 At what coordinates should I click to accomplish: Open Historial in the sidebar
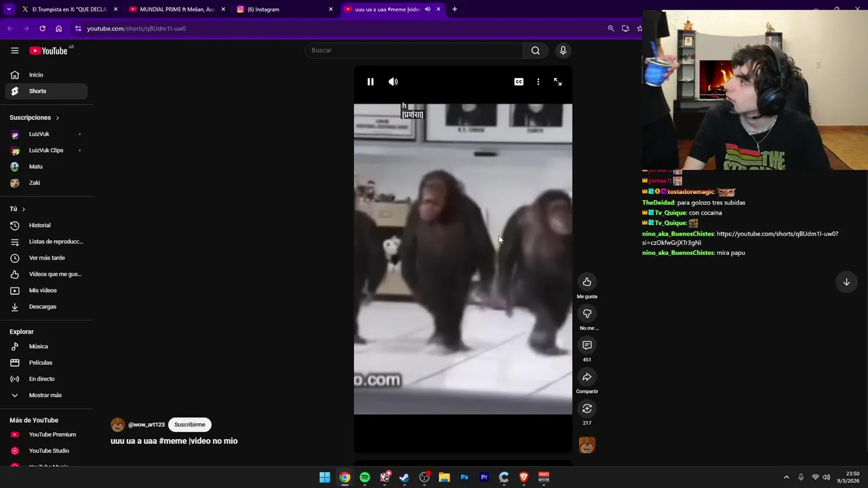46,225
